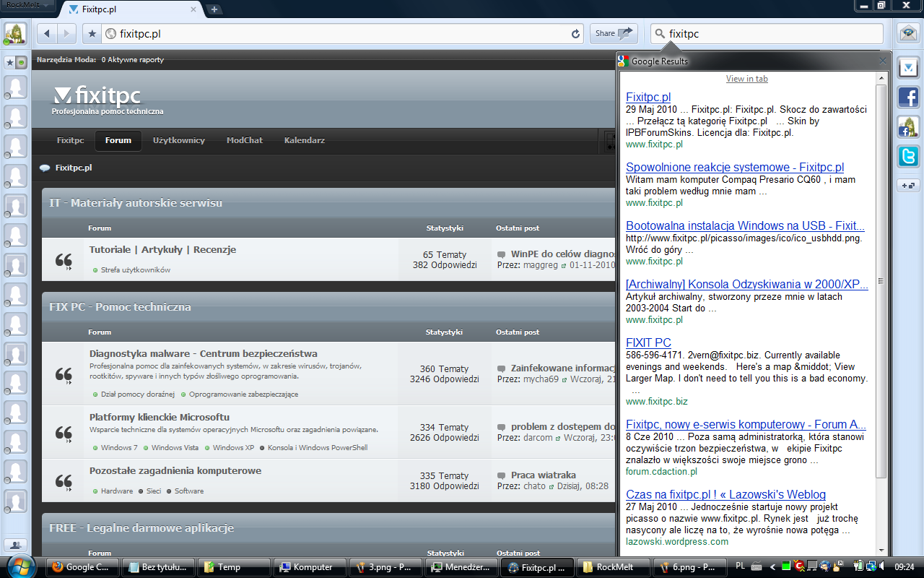
Task: Open a new tab with plus button
Action: tap(214, 9)
